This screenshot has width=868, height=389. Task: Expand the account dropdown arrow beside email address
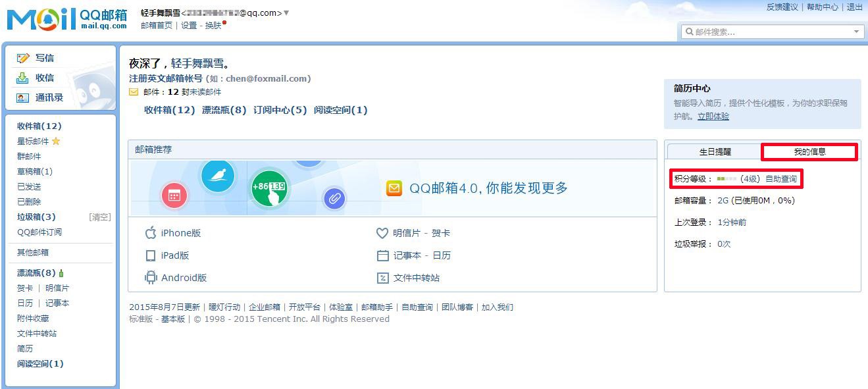[x=286, y=13]
